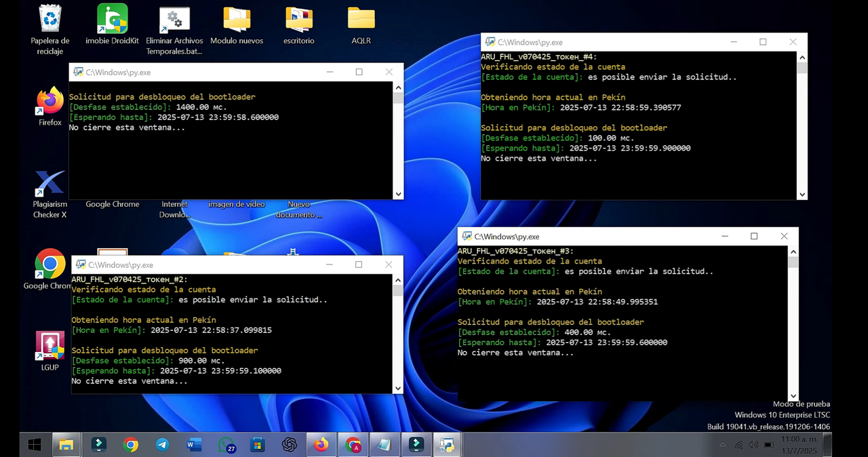This screenshot has height=457, width=868.
Task: Open the py.exe icon menu in token #4 window
Action: (490, 42)
